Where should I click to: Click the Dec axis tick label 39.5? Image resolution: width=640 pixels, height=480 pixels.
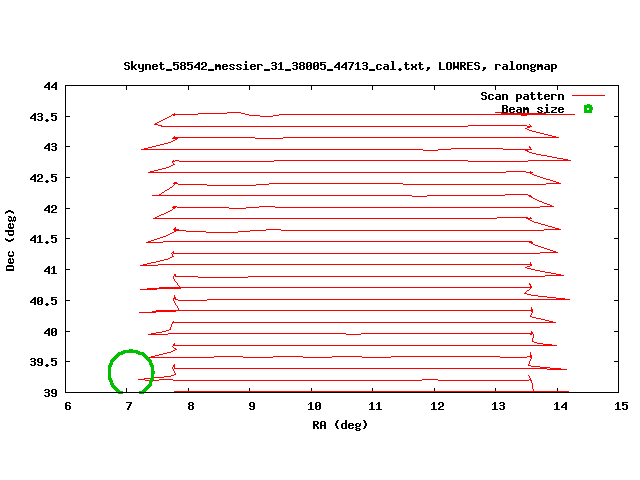tap(44, 362)
